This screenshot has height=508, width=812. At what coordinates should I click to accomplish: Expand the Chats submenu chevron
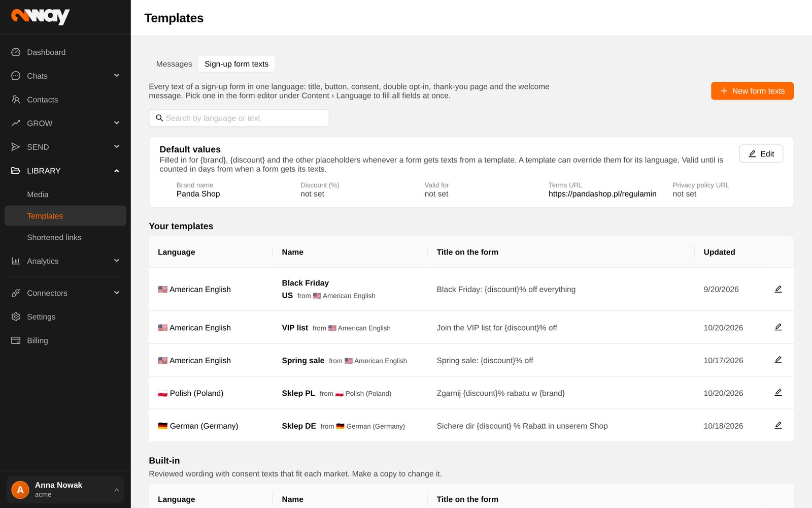[117, 76]
